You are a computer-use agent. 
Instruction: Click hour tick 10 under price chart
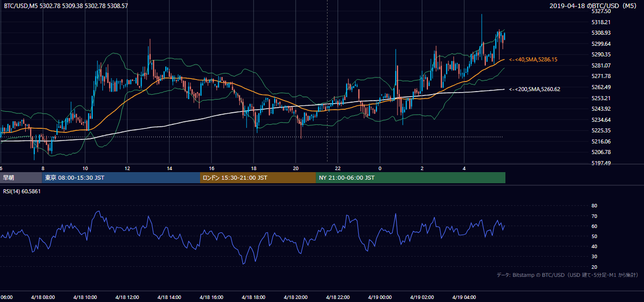click(85, 168)
